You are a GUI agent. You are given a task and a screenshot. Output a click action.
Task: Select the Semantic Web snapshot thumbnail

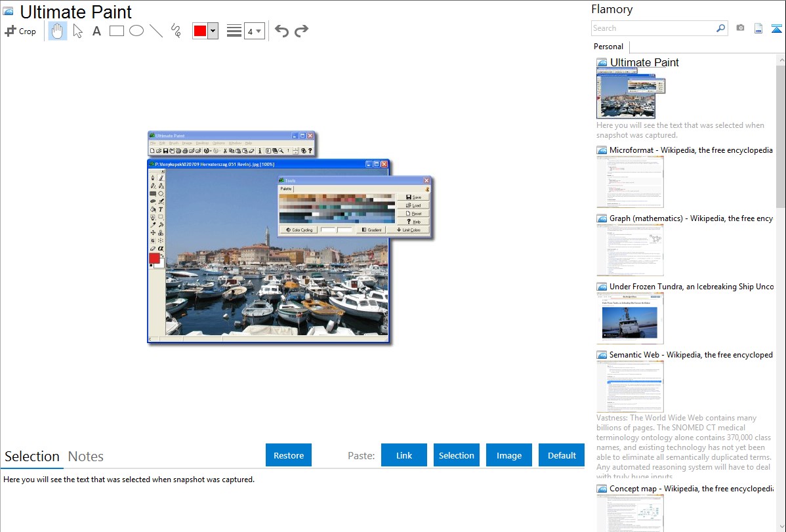630,386
